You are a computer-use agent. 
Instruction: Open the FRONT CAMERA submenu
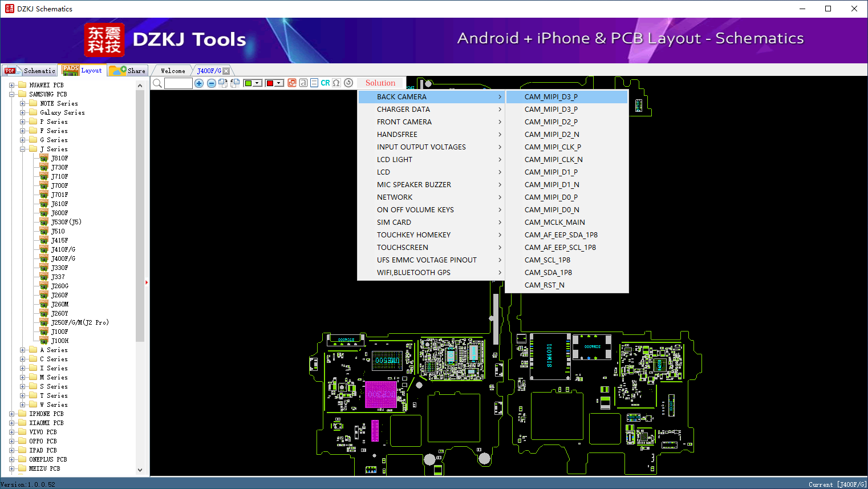pos(431,122)
